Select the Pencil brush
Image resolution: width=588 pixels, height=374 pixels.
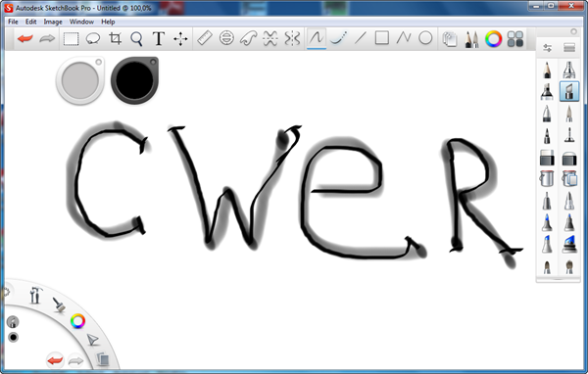click(547, 70)
